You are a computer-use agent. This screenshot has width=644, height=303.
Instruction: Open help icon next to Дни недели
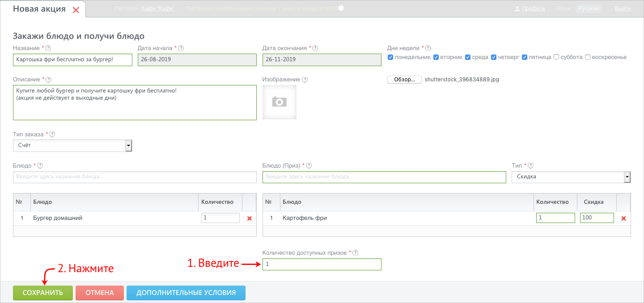(428, 48)
